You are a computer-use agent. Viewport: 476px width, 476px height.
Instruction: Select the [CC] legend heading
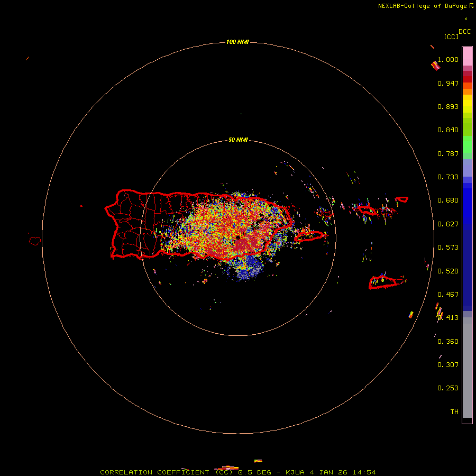451,36
